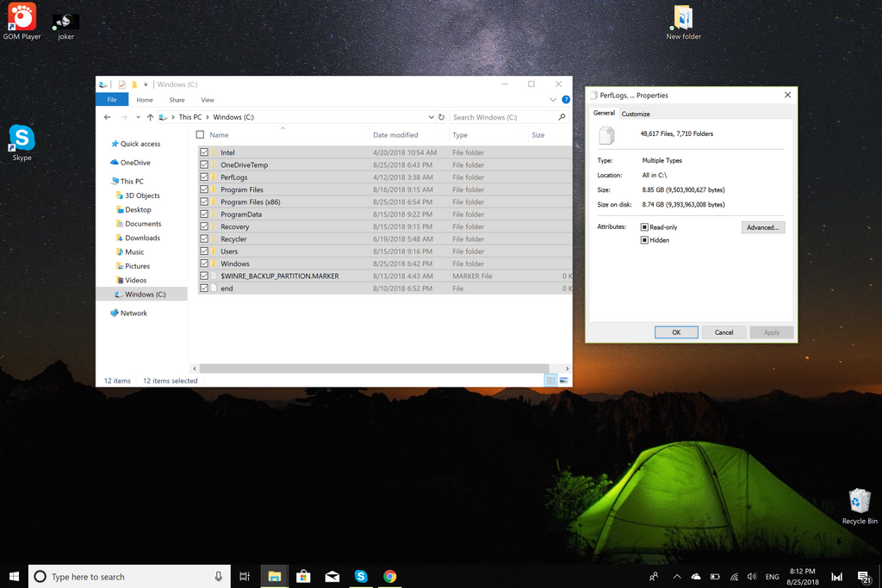Open the File tab in Explorer
This screenshot has height=588, width=882.
[112, 100]
